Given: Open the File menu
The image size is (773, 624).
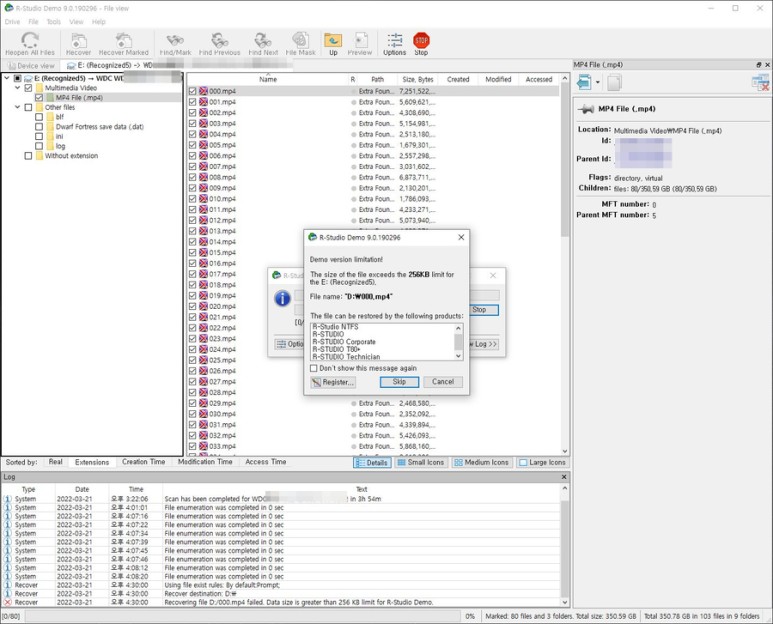Looking at the screenshot, I should [x=33, y=22].
